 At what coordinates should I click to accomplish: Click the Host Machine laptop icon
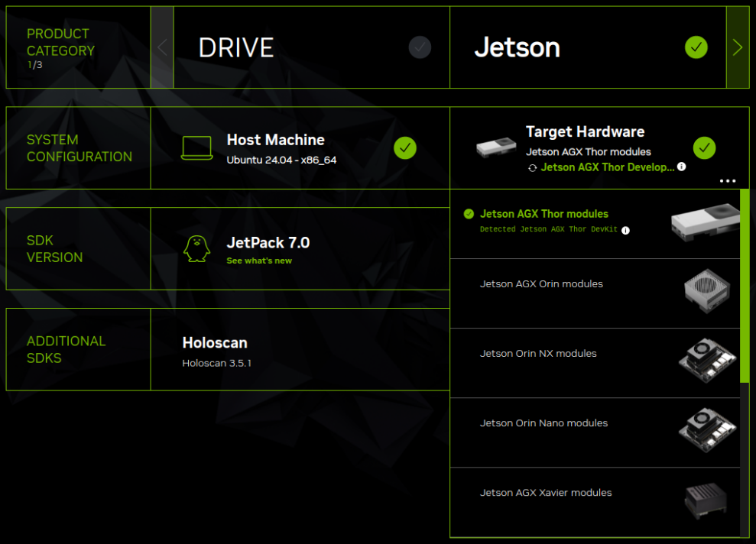197,148
